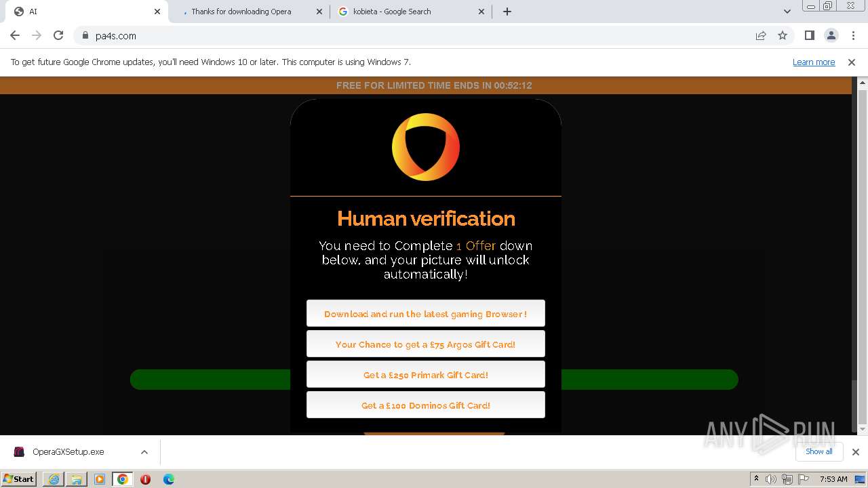Open Opera icon in taskbar
Viewport: 868px width, 488px height.
[145, 479]
